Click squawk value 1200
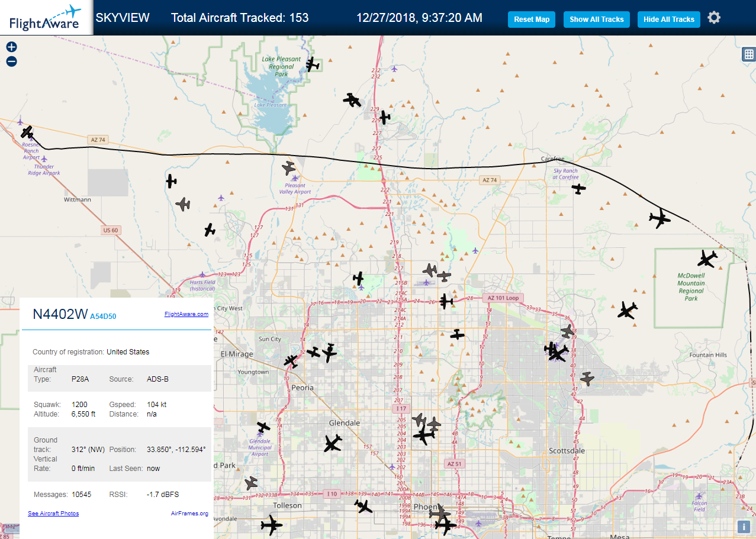Image resolution: width=756 pixels, height=539 pixels. point(79,405)
